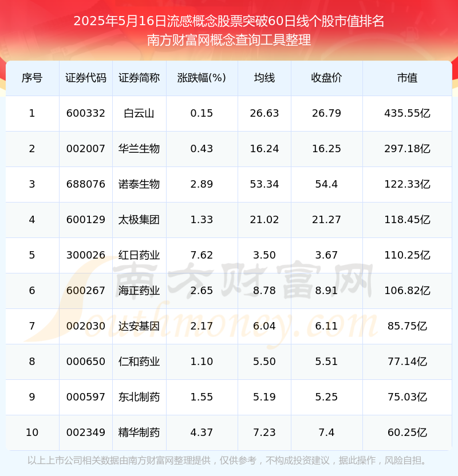
Task: Select stock code 600267
Action: (86, 291)
